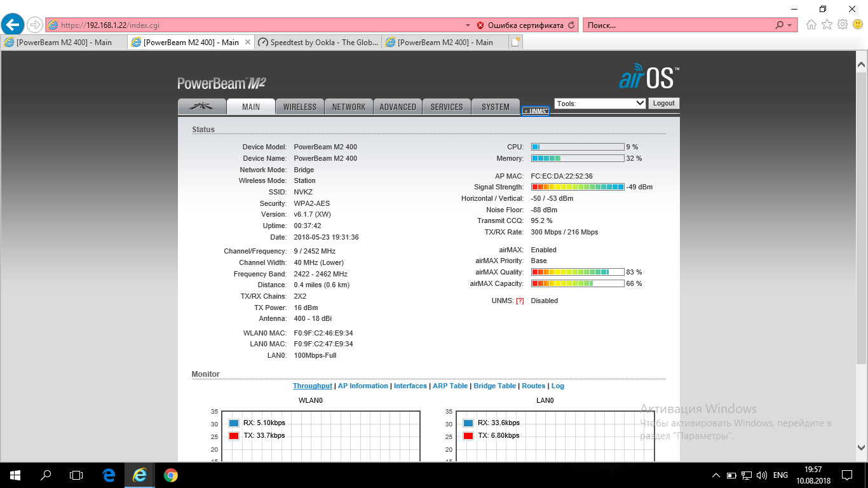
Task: Expand the address bar history dropdown
Action: (468, 25)
